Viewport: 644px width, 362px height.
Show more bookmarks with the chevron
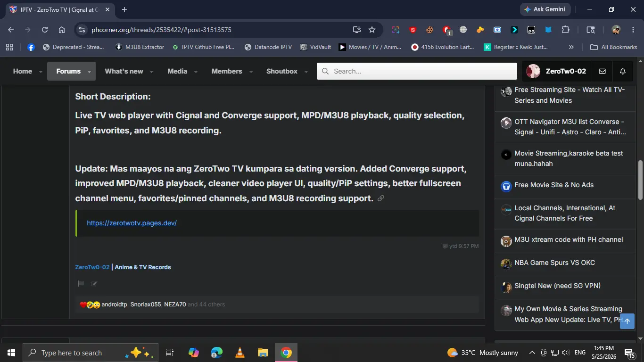click(571, 47)
